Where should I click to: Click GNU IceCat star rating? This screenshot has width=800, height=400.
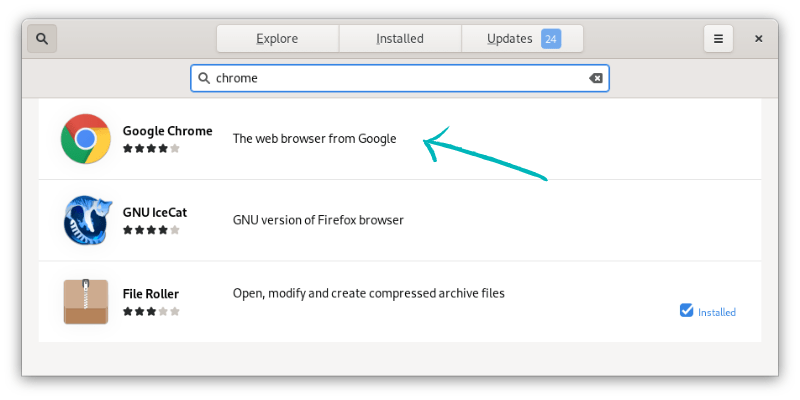151,230
